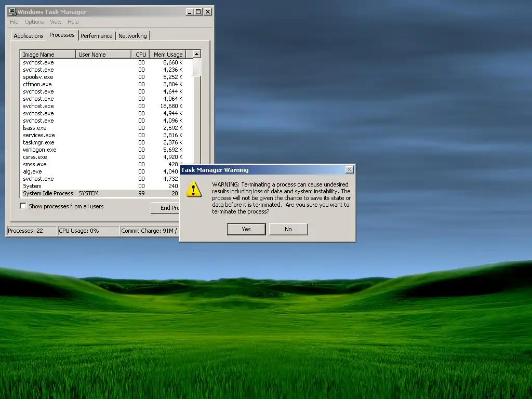Sort by the Mem Usage column header
The height and width of the screenshot is (399, 532).
pyautogui.click(x=168, y=54)
